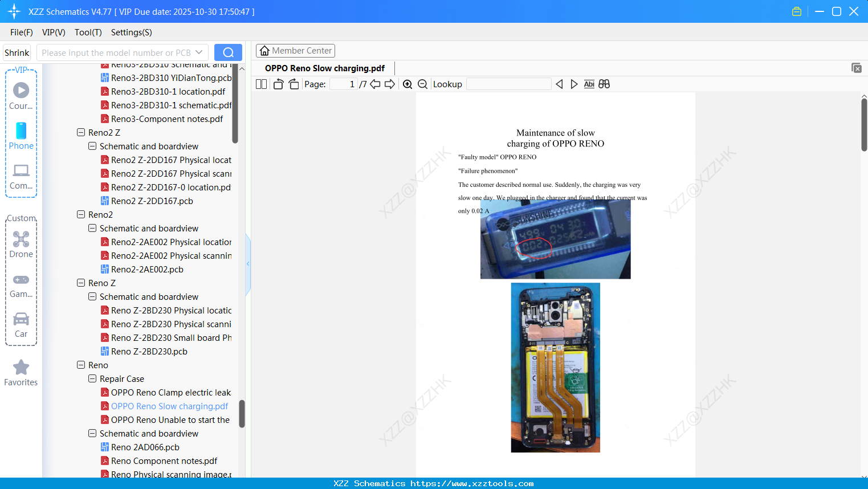The image size is (868, 489).
Task: Click the yellow icon in title bar
Action: 797,11
